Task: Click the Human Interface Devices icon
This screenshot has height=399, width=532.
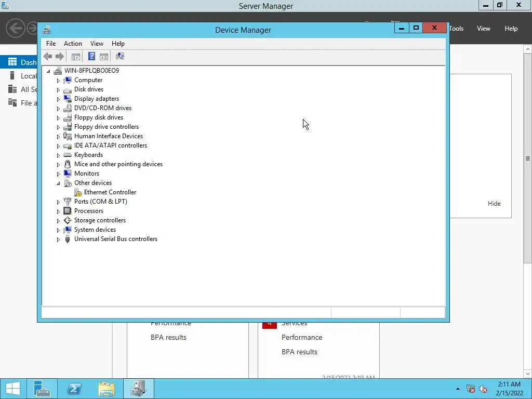Action: point(68,136)
